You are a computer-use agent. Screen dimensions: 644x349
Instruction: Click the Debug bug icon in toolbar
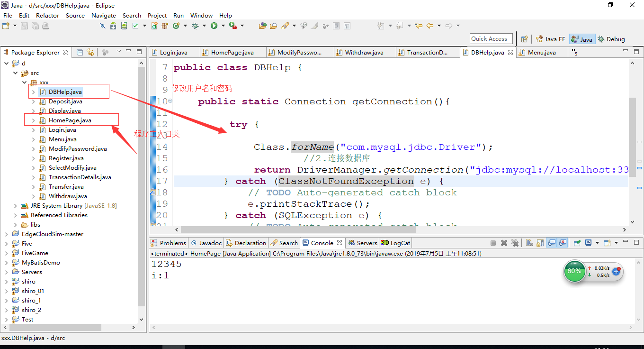click(x=195, y=26)
